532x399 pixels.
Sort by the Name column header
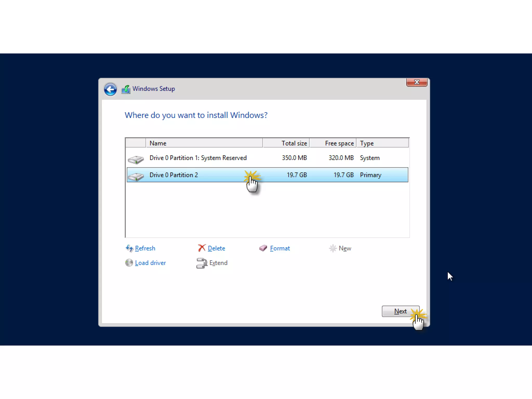click(204, 143)
